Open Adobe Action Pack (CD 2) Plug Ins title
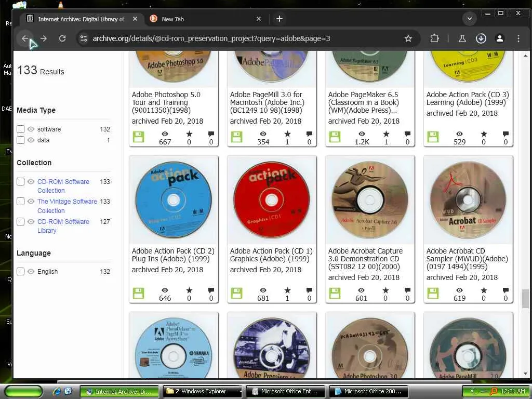 [x=173, y=255]
